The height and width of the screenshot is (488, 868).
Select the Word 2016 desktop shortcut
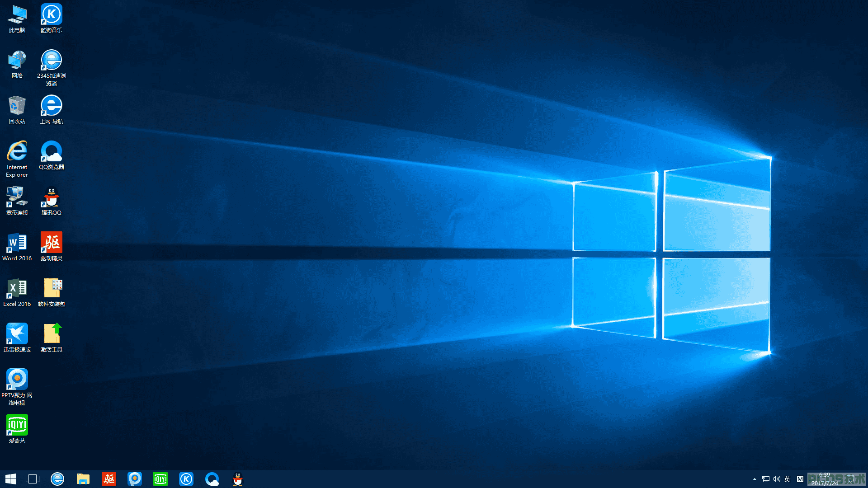17,247
